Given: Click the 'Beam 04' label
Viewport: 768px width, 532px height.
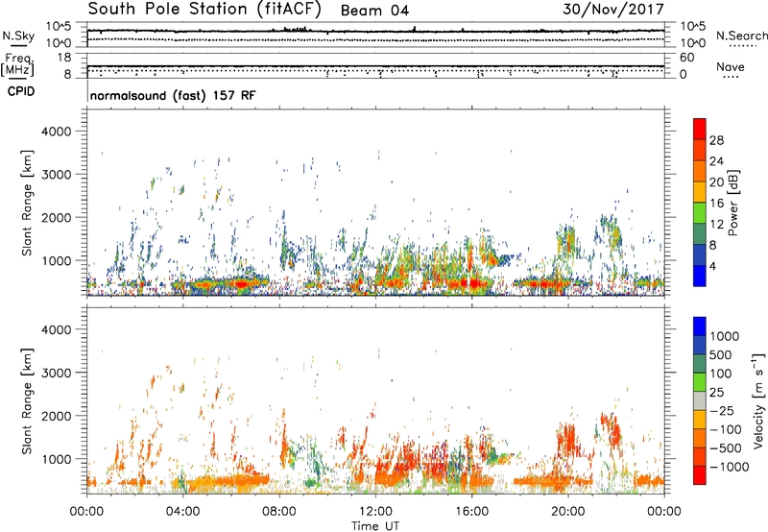Looking at the screenshot, I should tap(374, 11).
